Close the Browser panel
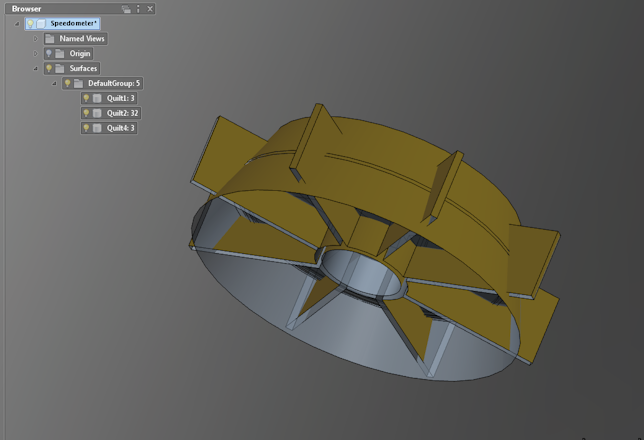This screenshot has height=440, width=644. 150,9
